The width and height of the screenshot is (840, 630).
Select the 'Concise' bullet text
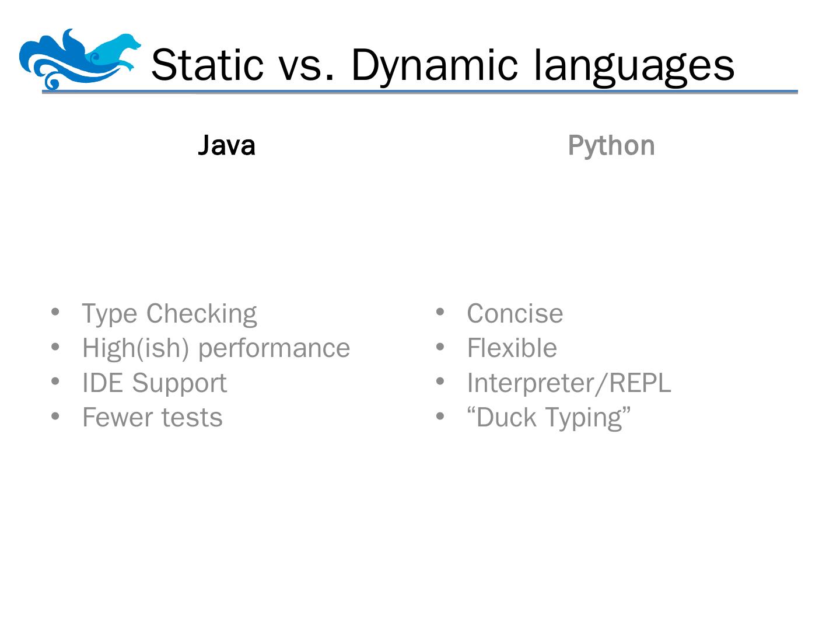[514, 314]
